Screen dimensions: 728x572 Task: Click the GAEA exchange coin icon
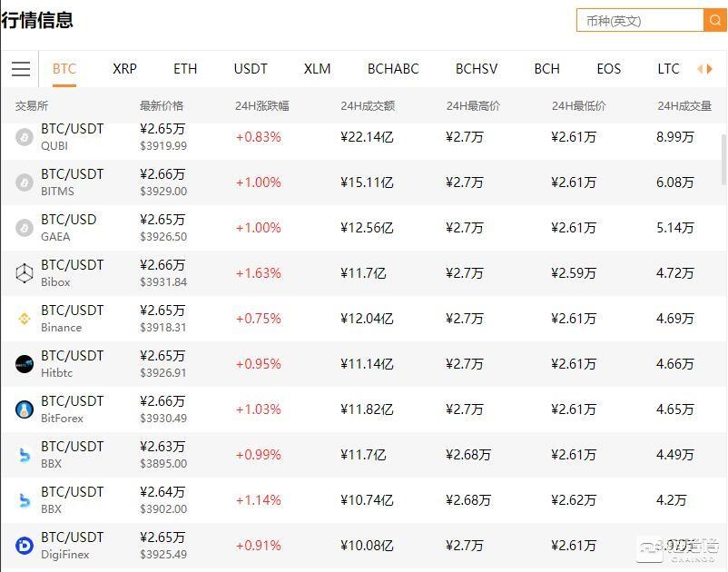click(25, 228)
